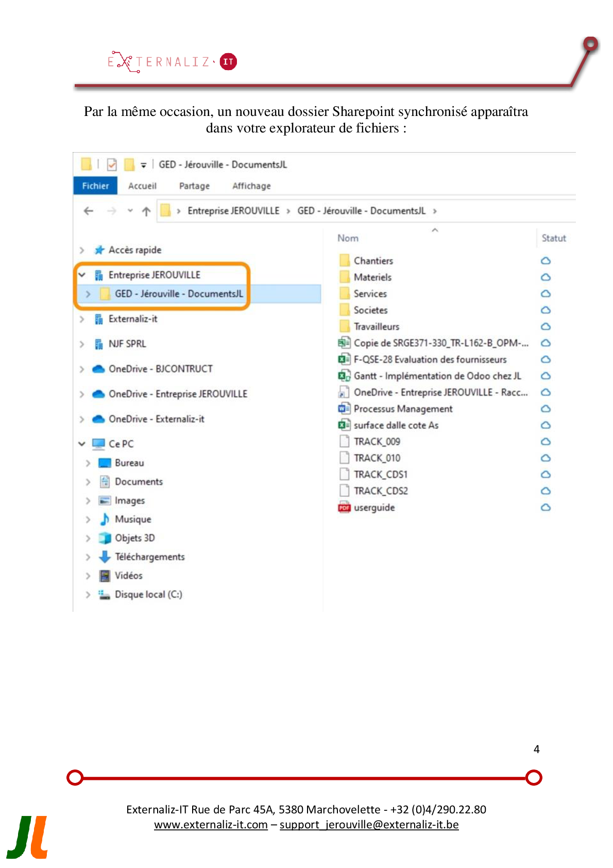Select the Affichage ribbon tab
The image size is (613, 868).
coord(251,186)
